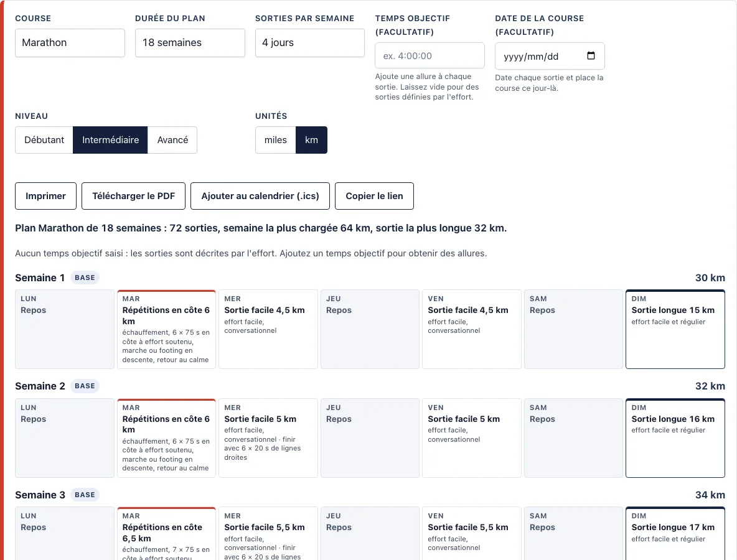Click Semaine 3 Thursday Repos card
737x560 pixels.
[370, 533]
